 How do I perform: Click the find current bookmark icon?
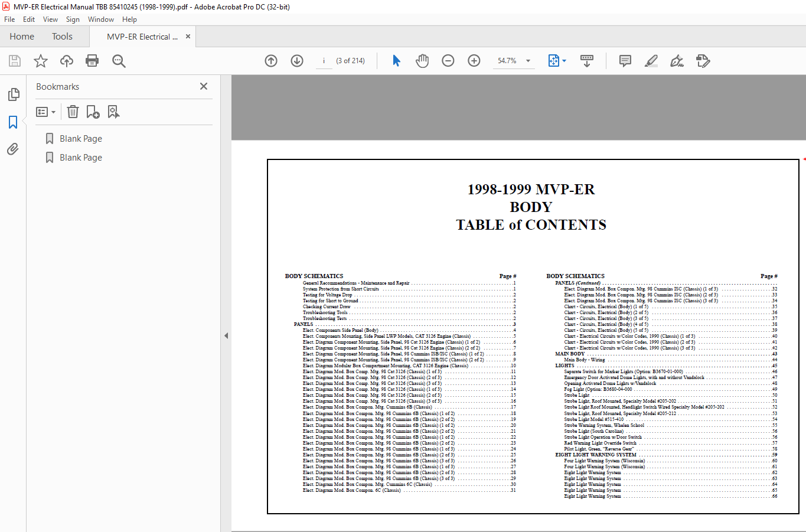point(113,112)
